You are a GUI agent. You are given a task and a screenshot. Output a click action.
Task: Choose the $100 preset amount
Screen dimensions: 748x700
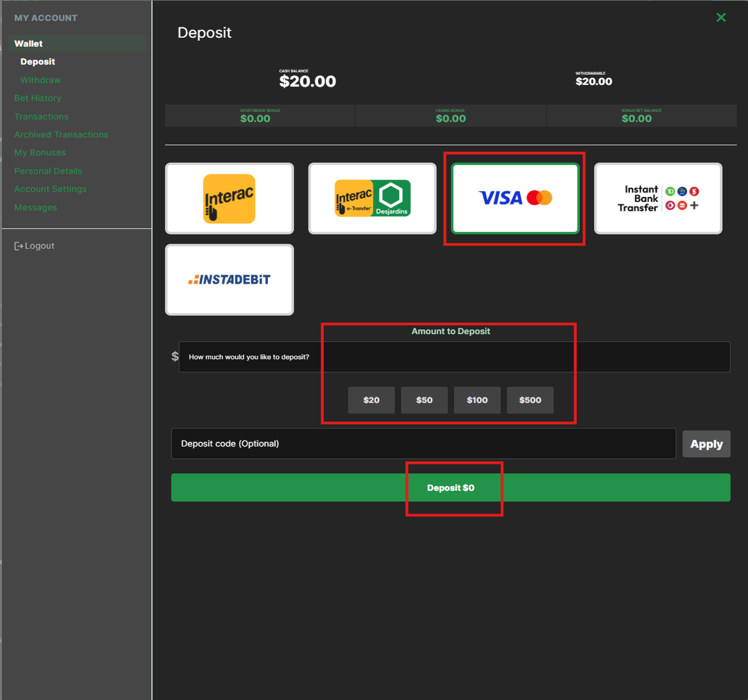tap(477, 400)
